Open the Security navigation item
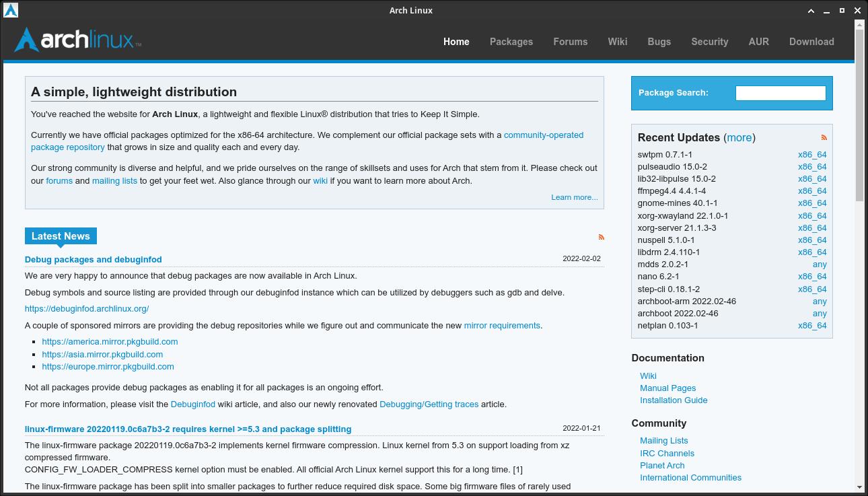Image resolution: width=868 pixels, height=496 pixels. point(710,42)
